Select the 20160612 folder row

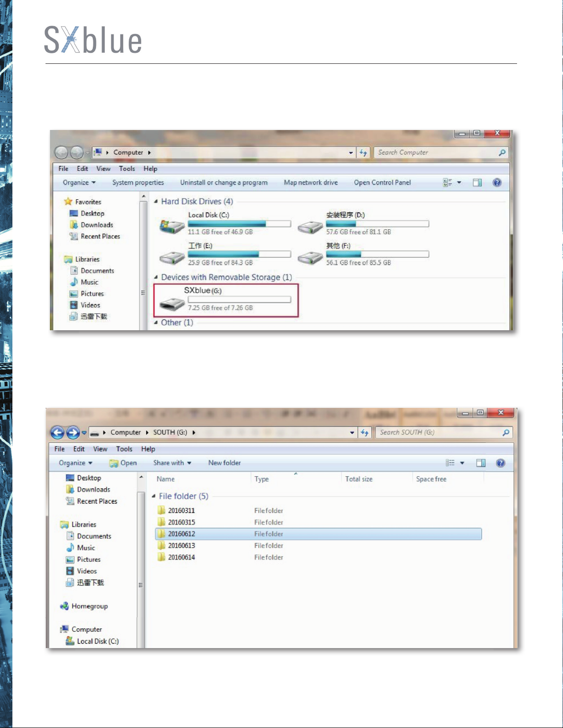pyautogui.click(x=318, y=534)
